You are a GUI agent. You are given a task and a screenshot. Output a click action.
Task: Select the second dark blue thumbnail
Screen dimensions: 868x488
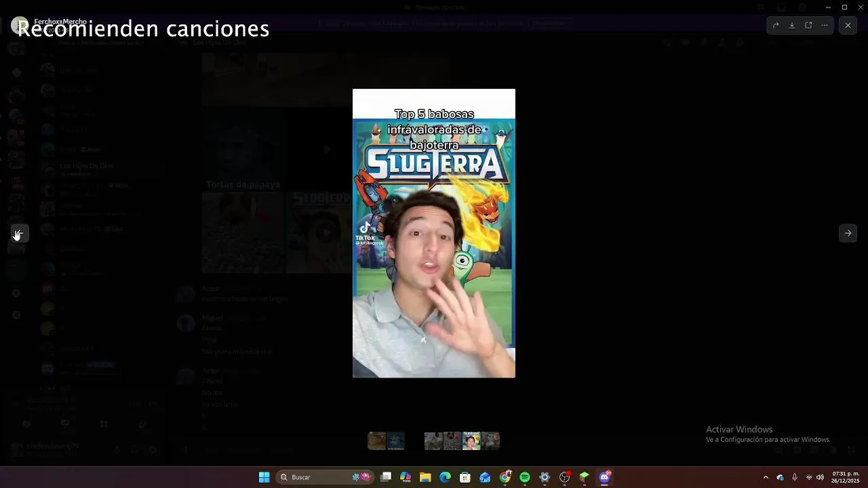pos(396,441)
